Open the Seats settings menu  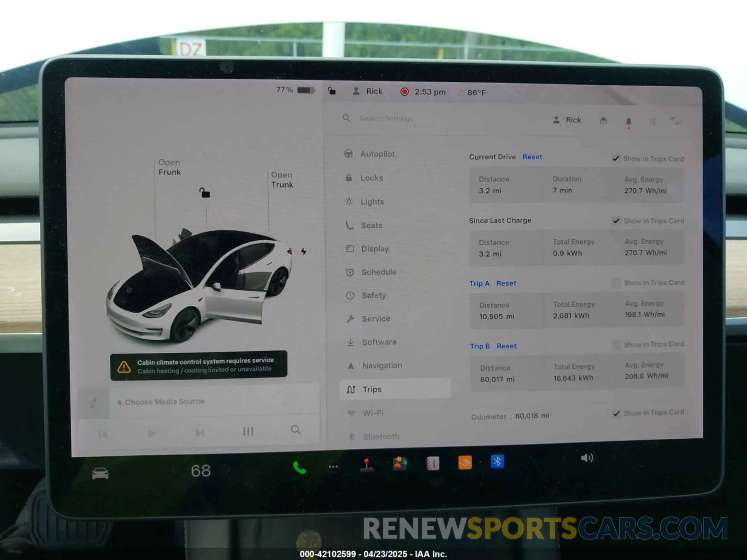[x=364, y=225]
